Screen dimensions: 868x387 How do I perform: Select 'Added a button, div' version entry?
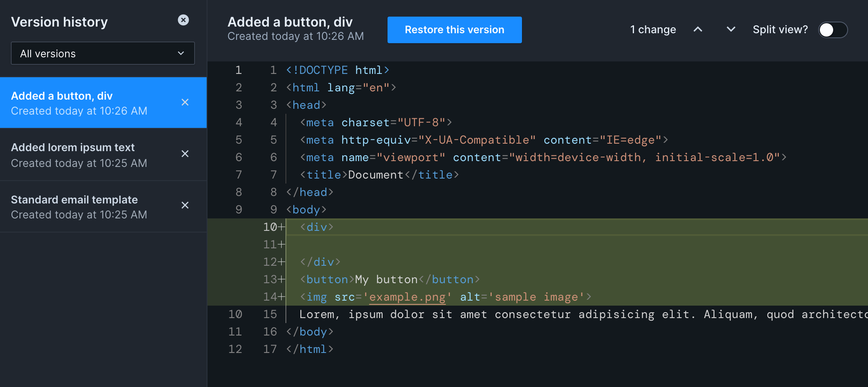[x=103, y=103]
